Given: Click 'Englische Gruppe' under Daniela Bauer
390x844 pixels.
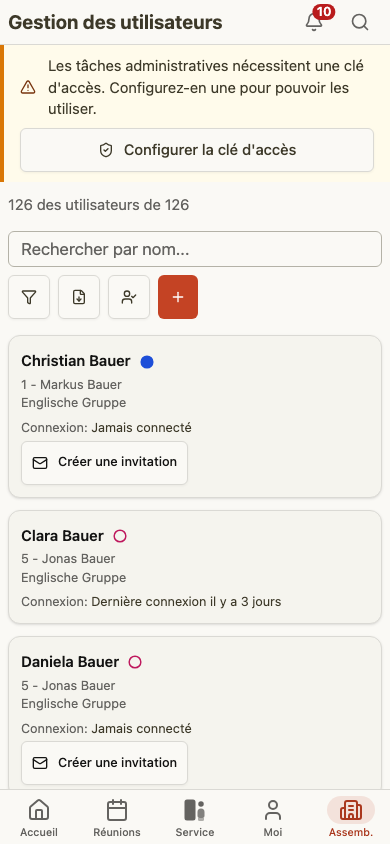Looking at the screenshot, I should pos(74,704).
